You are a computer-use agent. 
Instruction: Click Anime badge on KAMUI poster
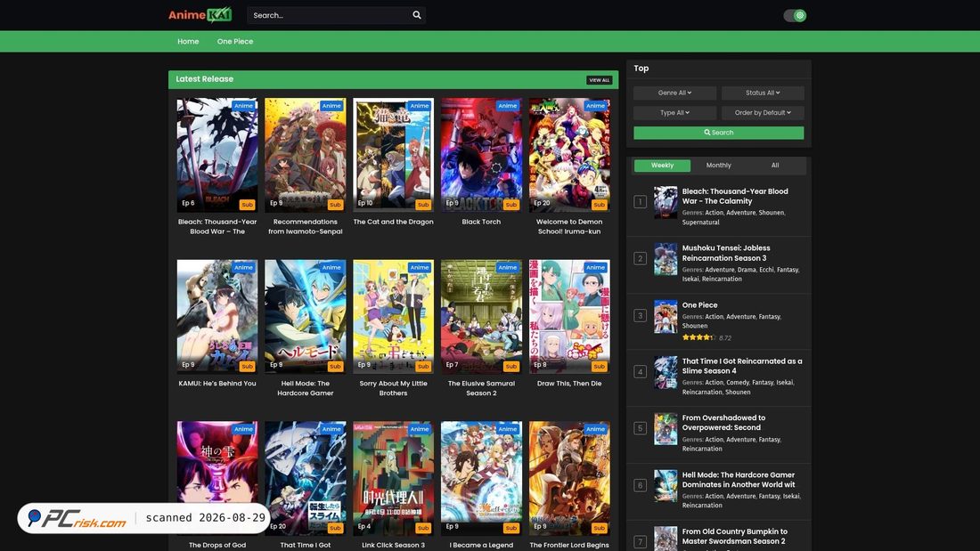pos(243,267)
